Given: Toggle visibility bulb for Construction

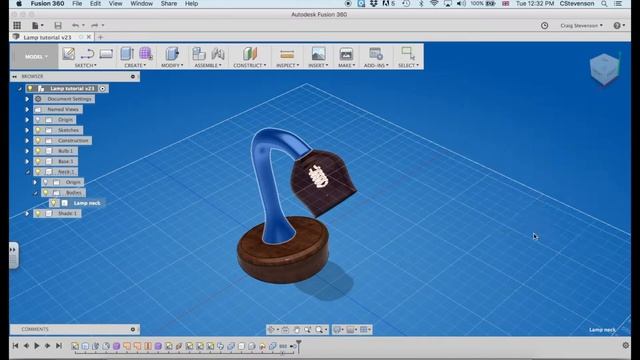Looking at the screenshot, I should point(38,141).
